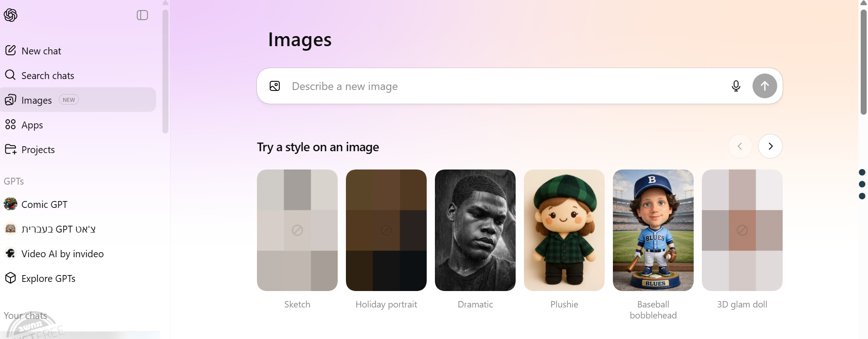
Task: Go to previous styles with left chevron
Action: pos(740,146)
